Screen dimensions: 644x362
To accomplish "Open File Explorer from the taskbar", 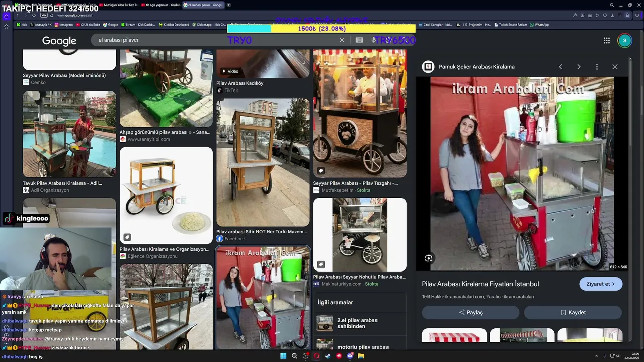I will [x=361, y=356].
